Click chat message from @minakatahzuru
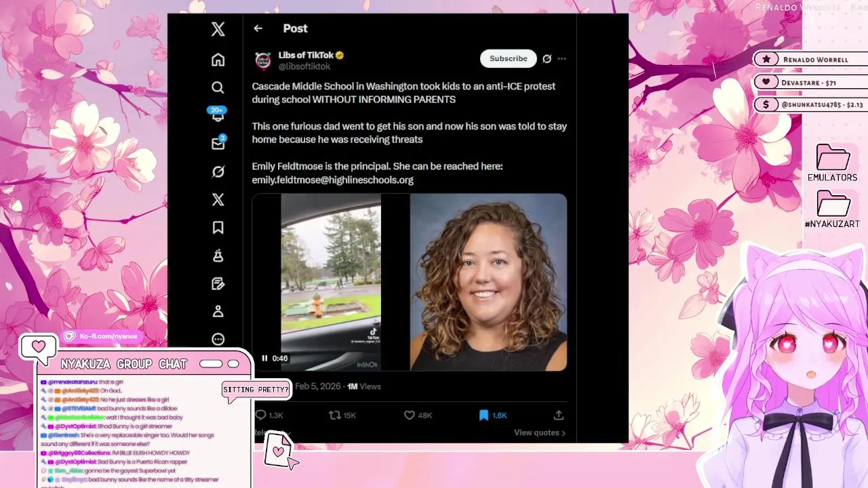This screenshot has height=488, width=868. 82,382
